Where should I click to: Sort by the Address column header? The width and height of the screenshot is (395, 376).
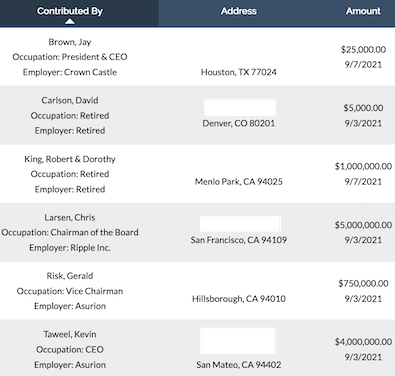(x=239, y=11)
